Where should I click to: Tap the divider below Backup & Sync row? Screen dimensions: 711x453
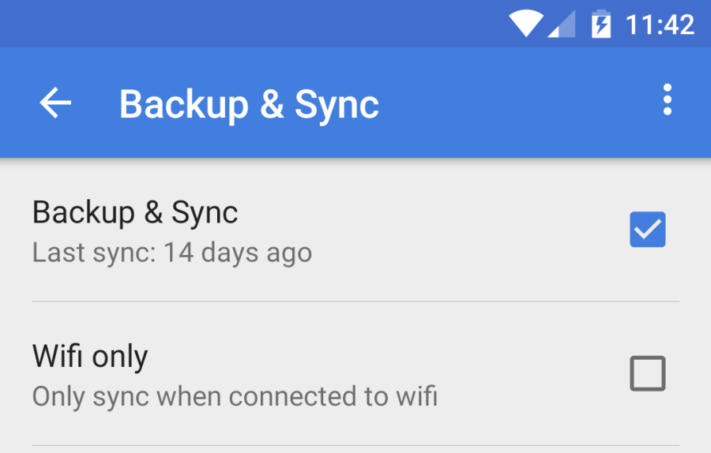[x=356, y=301]
